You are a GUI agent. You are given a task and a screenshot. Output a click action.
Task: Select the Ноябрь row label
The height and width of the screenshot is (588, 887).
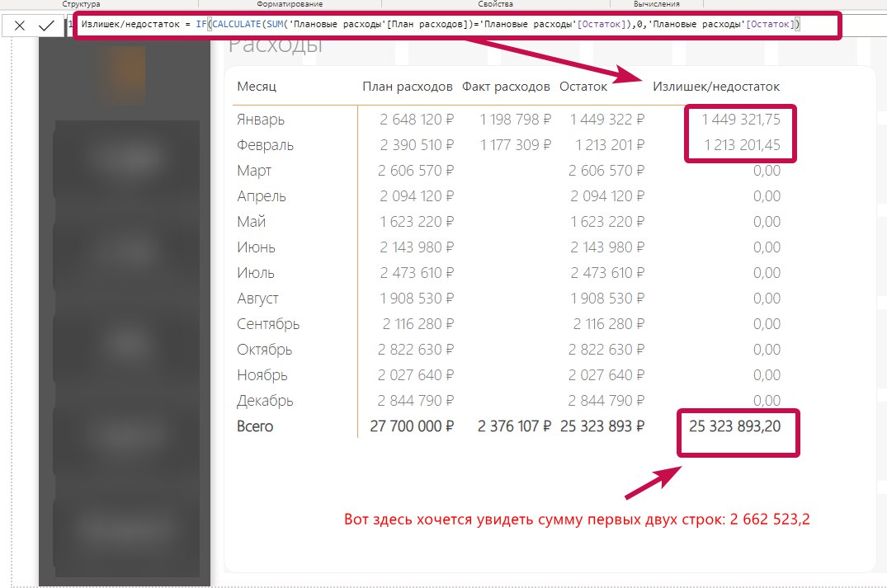click(262, 375)
